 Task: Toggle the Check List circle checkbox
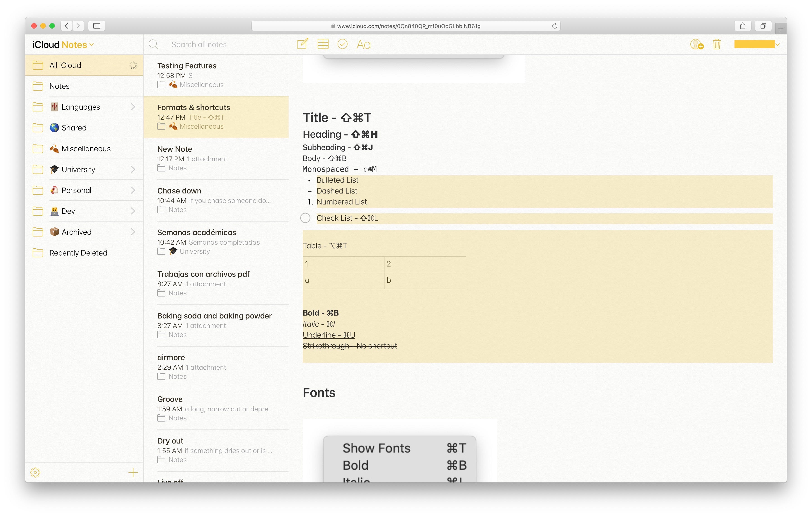305,218
